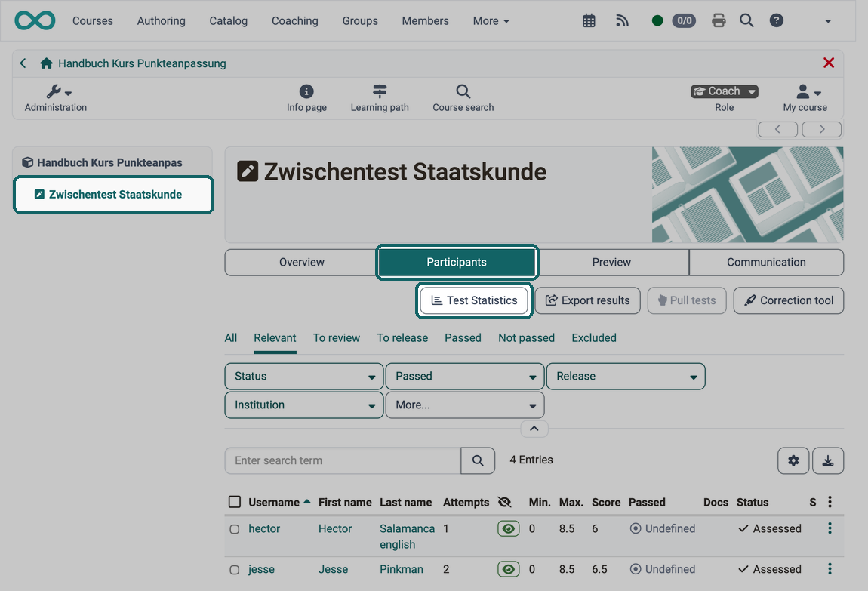
Task: Sort by Last name column
Action: [x=406, y=503]
